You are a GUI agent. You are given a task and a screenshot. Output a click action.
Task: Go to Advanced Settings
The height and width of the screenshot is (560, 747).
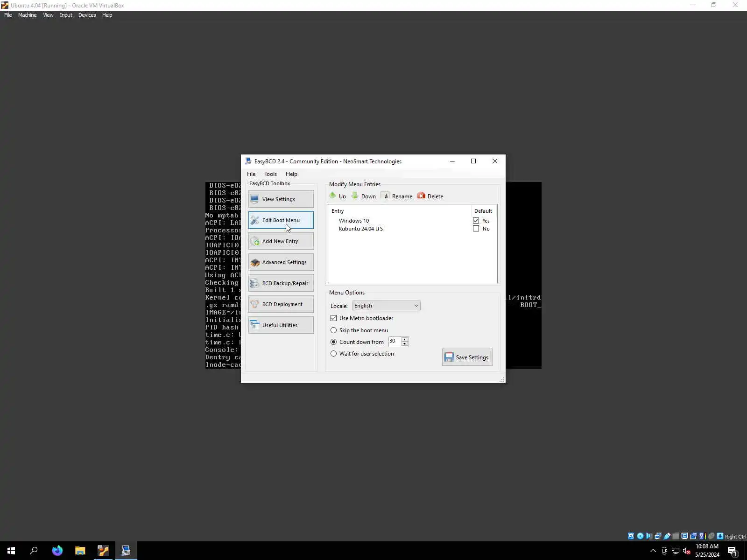(x=281, y=262)
